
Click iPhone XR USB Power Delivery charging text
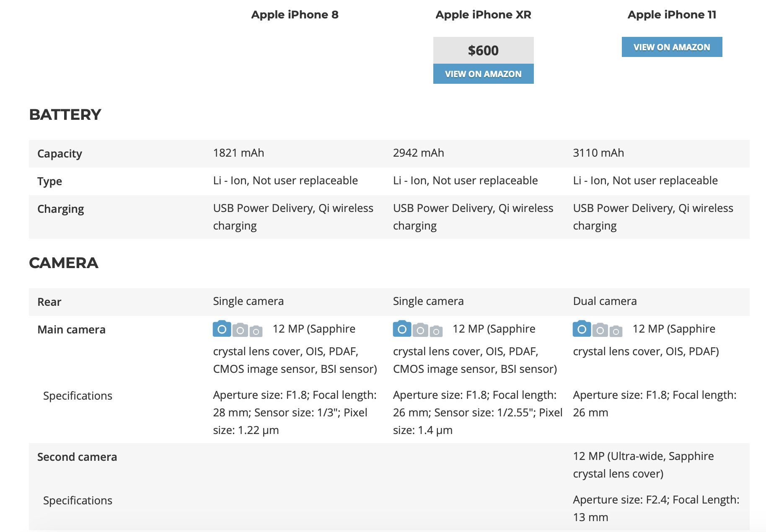[x=473, y=217]
